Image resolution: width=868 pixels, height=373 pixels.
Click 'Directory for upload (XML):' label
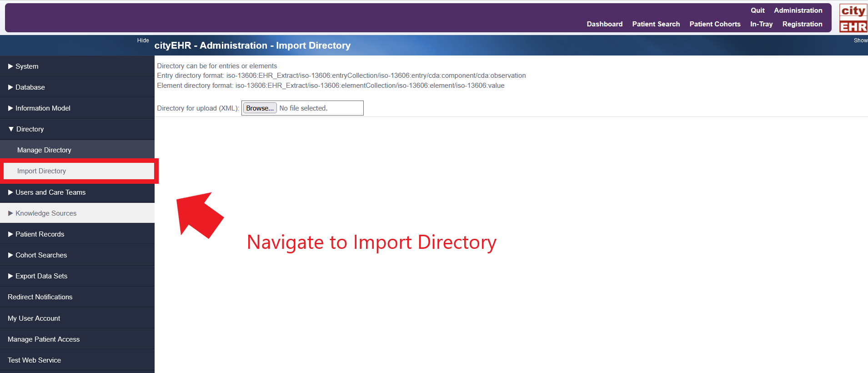198,108
